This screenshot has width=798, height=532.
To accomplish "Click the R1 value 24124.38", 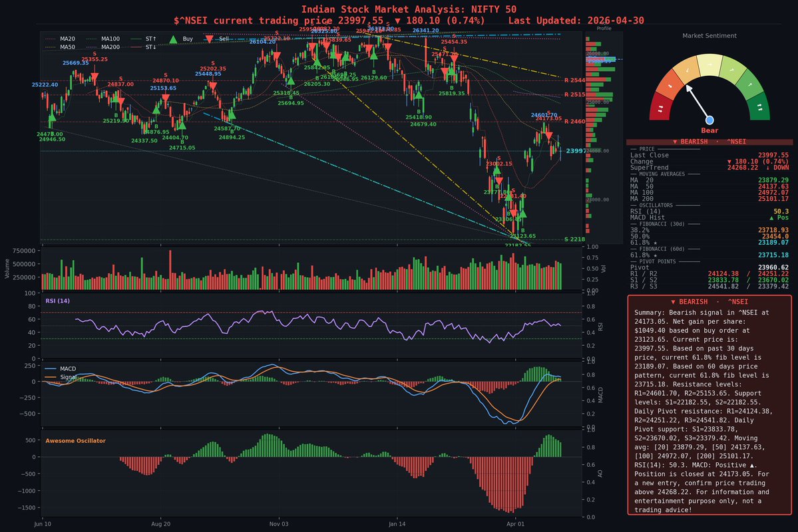I will [723, 273].
